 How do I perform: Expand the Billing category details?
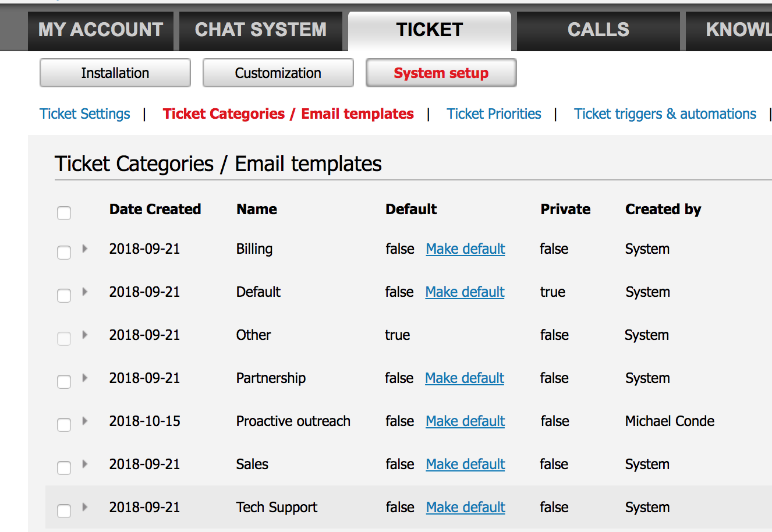click(84, 249)
